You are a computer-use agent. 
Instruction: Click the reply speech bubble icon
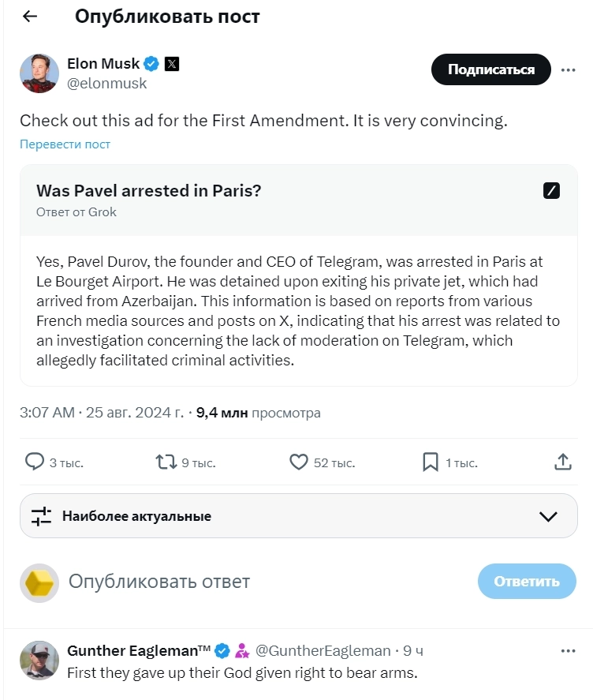(35, 462)
